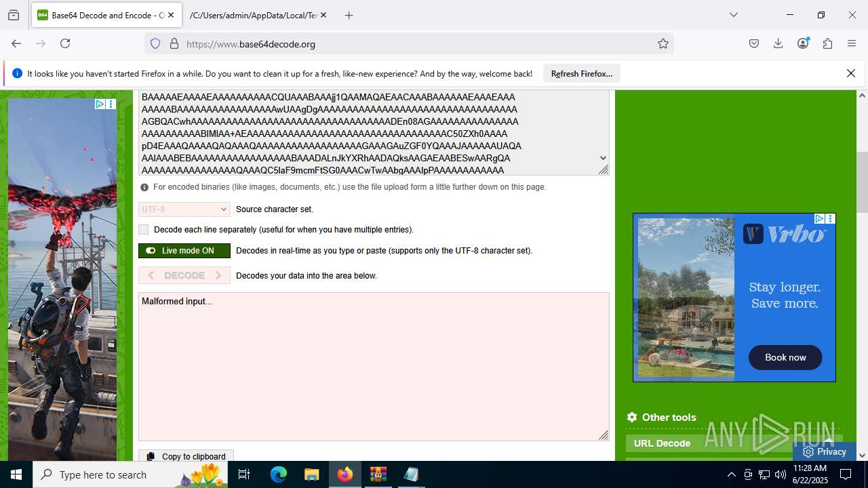Click the site padlock icon
868x488 pixels.
[x=174, y=43]
